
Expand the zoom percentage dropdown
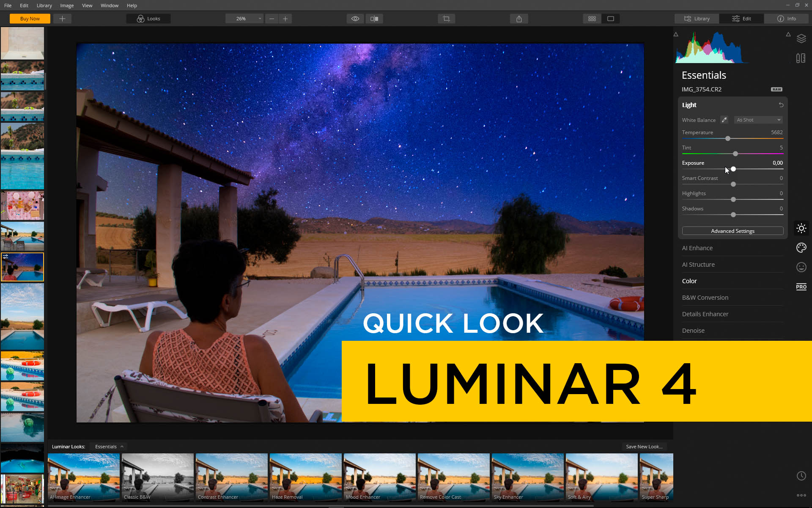tap(260, 19)
